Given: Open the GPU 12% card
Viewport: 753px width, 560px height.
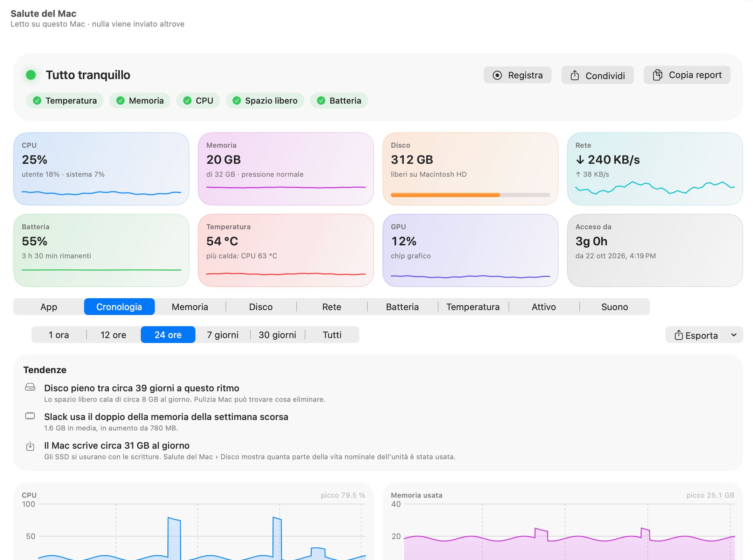Looking at the screenshot, I should 470,250.
